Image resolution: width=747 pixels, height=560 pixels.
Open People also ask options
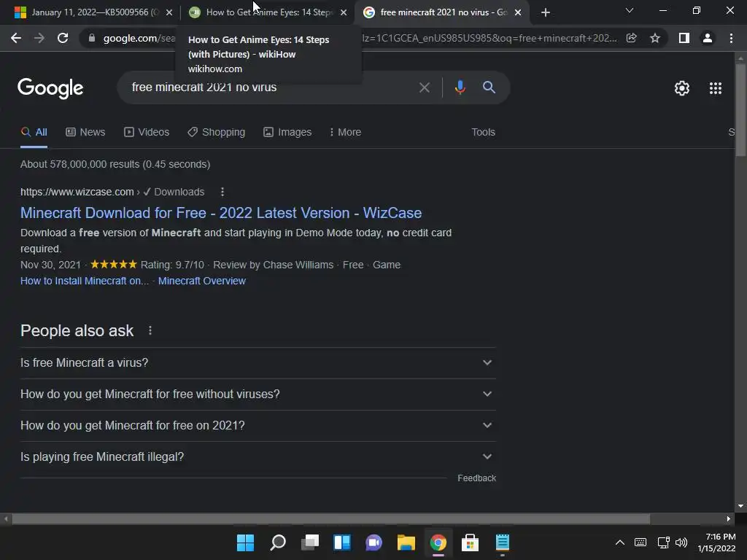pyautogui.click(x=150, y=330)
